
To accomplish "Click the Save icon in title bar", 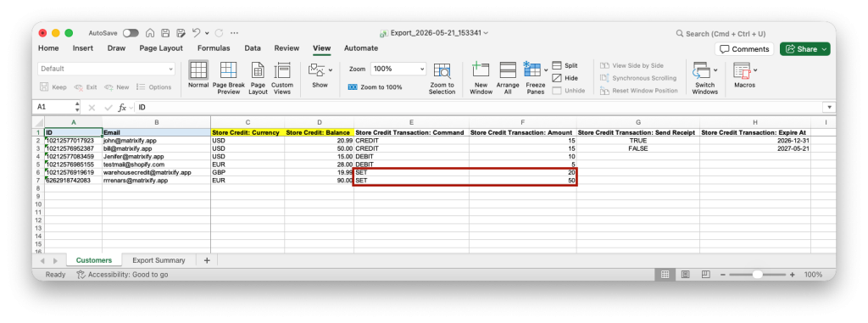I will (165, 33).
